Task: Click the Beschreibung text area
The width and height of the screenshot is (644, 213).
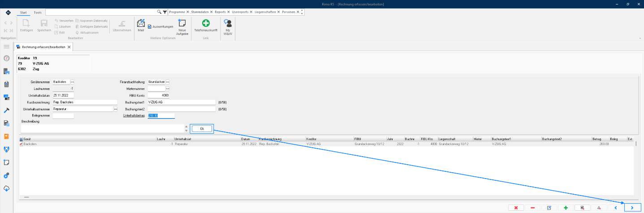Action: 102,128
